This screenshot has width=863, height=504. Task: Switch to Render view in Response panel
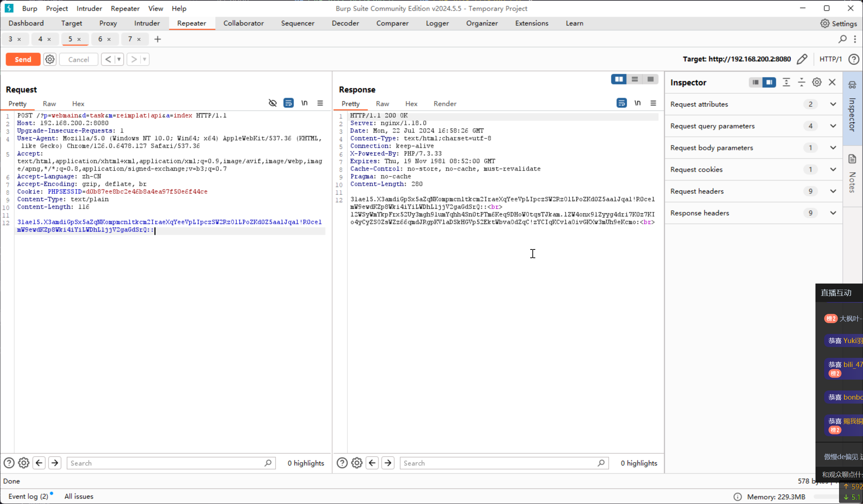(x=445, y=103)
